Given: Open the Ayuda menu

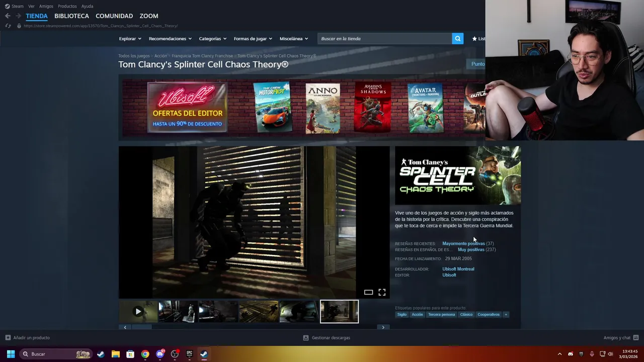Looking at the screenshot, I should click(x=87, y=6).
